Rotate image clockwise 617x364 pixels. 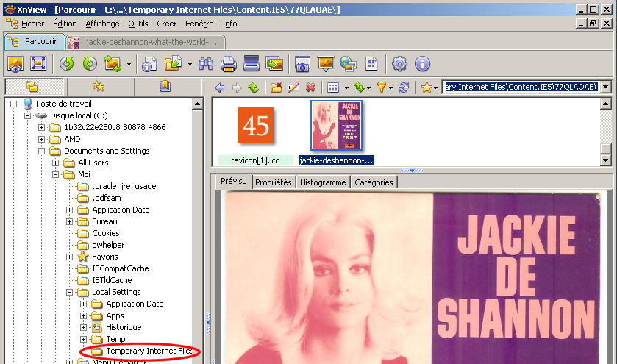90,64
